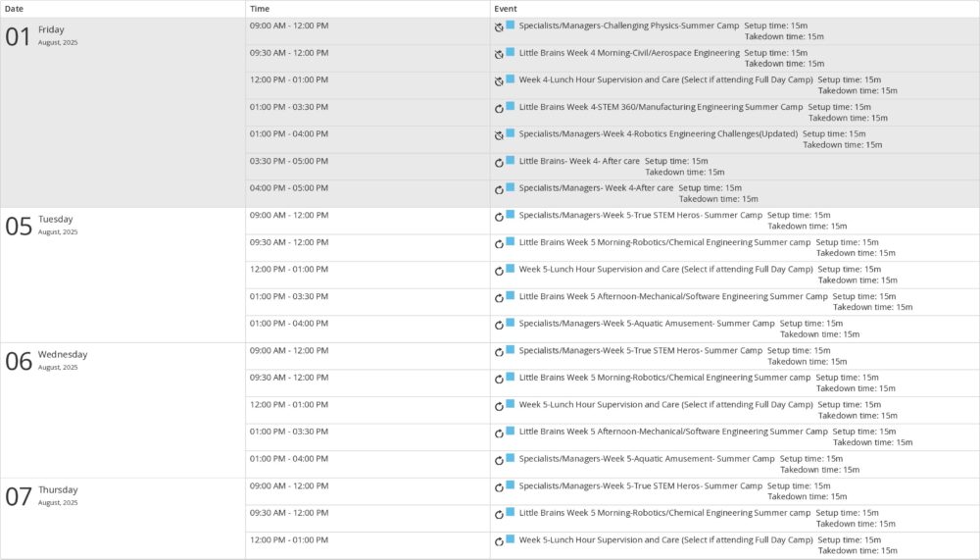The width and height of the screenshot is (980, 560).
Task: Open Specialists/Managers-Challenging Physics-Summer Camp event
Action: pyautogui.click(x=628, y=25)
